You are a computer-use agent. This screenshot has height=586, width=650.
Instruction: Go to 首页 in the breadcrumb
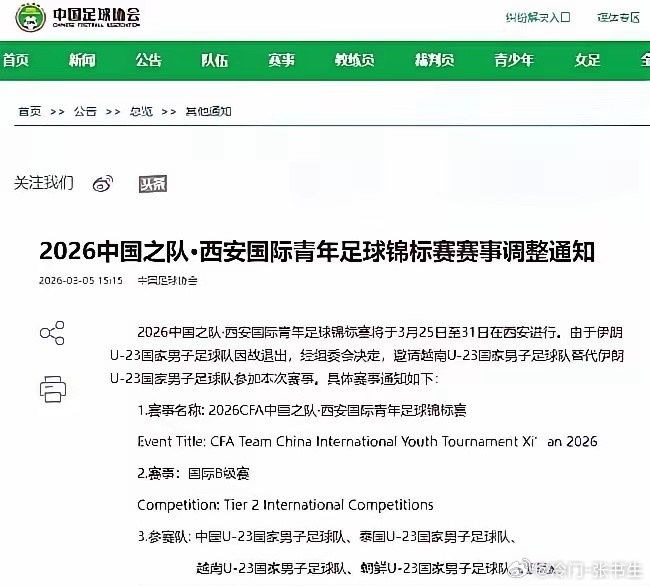(30, 111)
